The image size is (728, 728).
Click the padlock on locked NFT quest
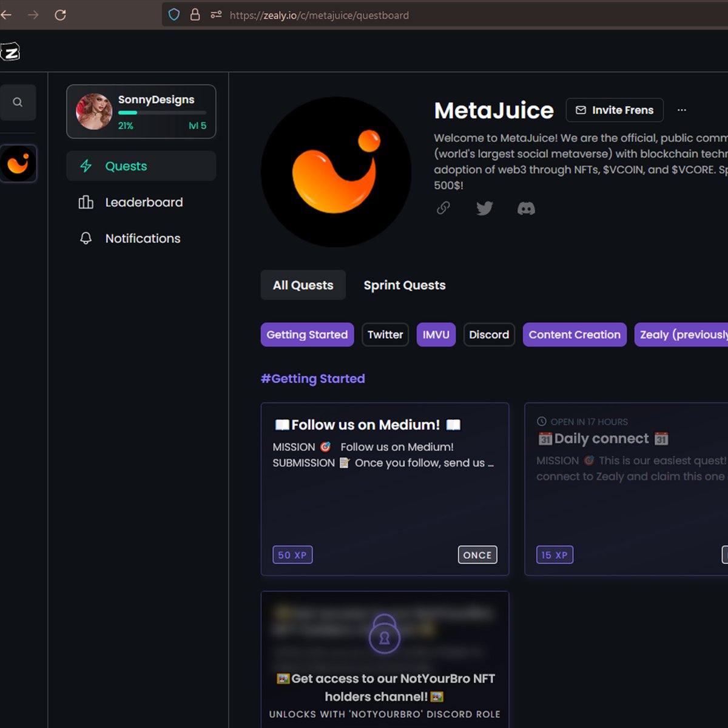pos(385,634)
